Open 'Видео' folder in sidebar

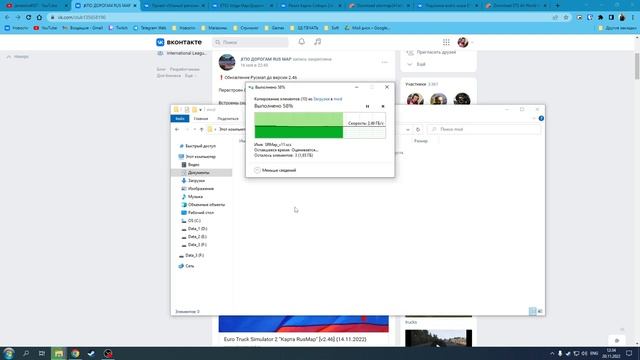click(x=191, y=164)
